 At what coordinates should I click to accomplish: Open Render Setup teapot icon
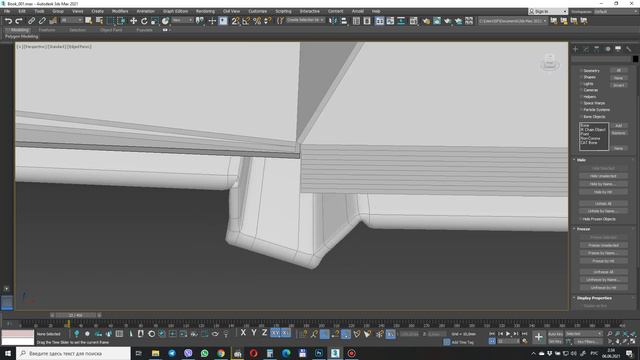(x=426, y=21)
